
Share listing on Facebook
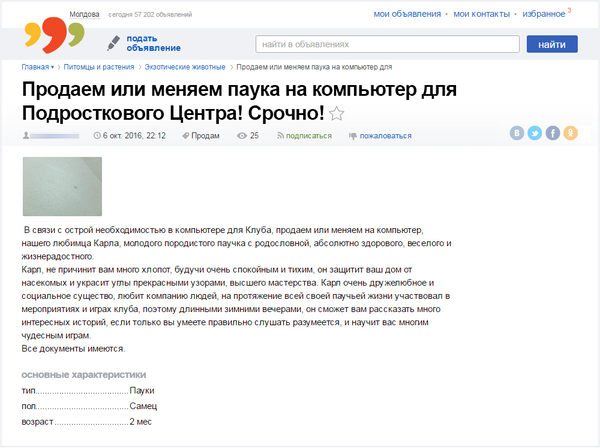pos(553,134)
